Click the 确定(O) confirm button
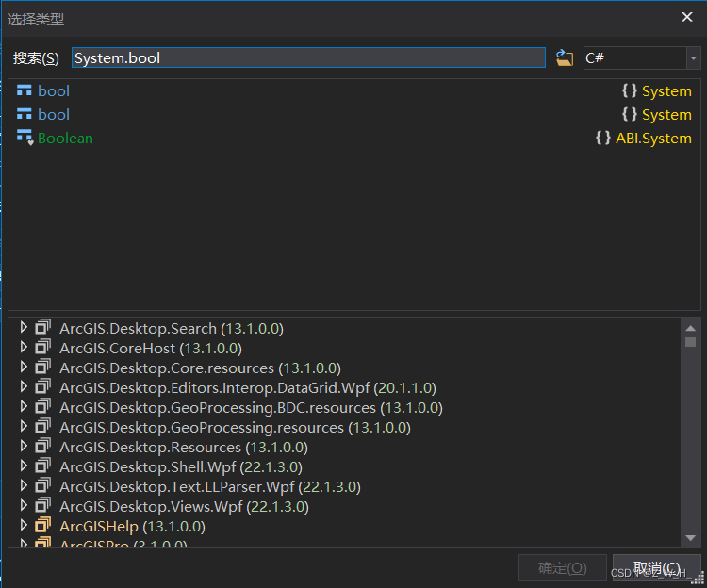707x588 pixels. pyautogui.click(x=562, y=567)
